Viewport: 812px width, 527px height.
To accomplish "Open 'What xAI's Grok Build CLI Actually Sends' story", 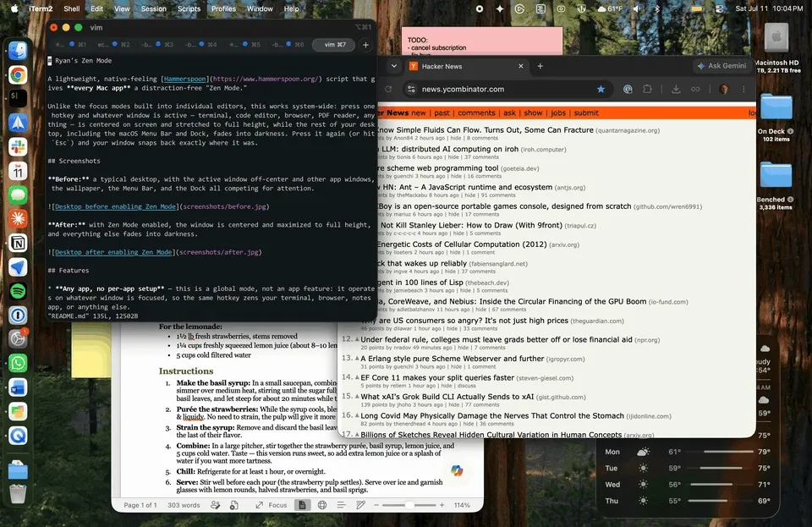I will tap(447, 397).
